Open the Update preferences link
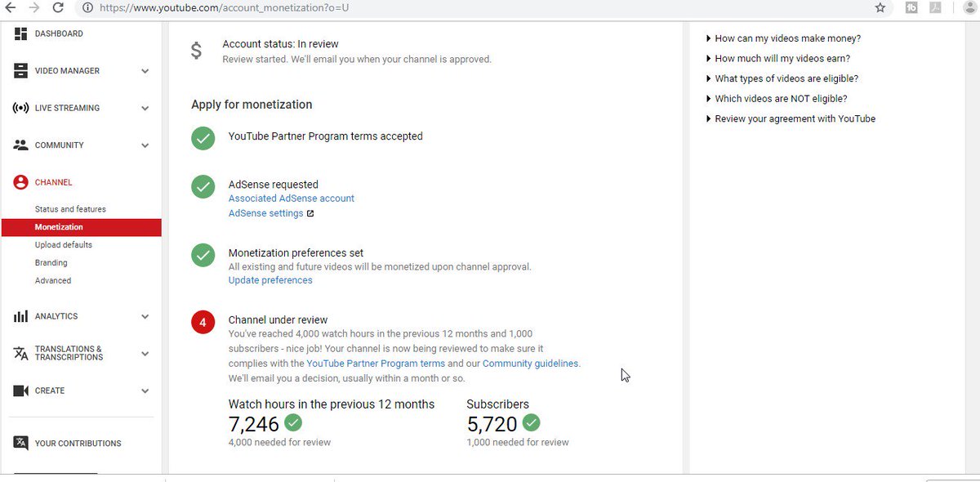 click(x=270, y=280)
